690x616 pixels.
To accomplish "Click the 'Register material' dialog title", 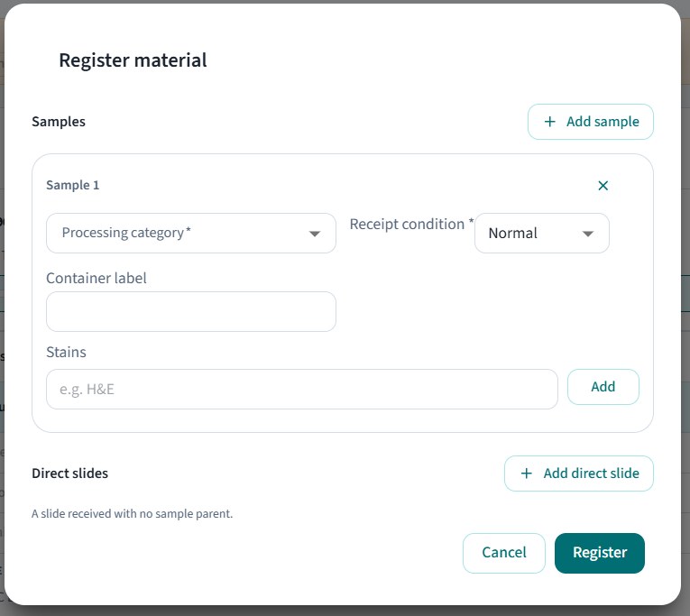I will tap(133, 60).
